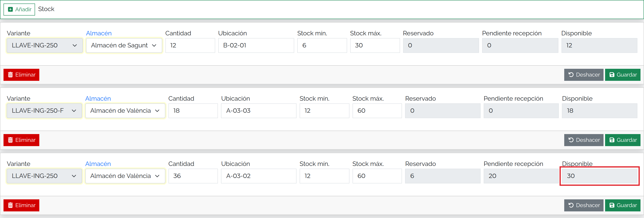The image size is (644, 218).
Task: Save the A-03-02 stock row
Action: pos(622,205)
